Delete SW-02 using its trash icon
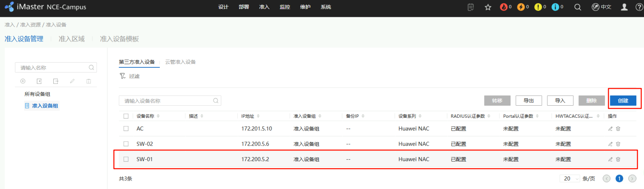644x189 pixels. [x=618, y=144]
